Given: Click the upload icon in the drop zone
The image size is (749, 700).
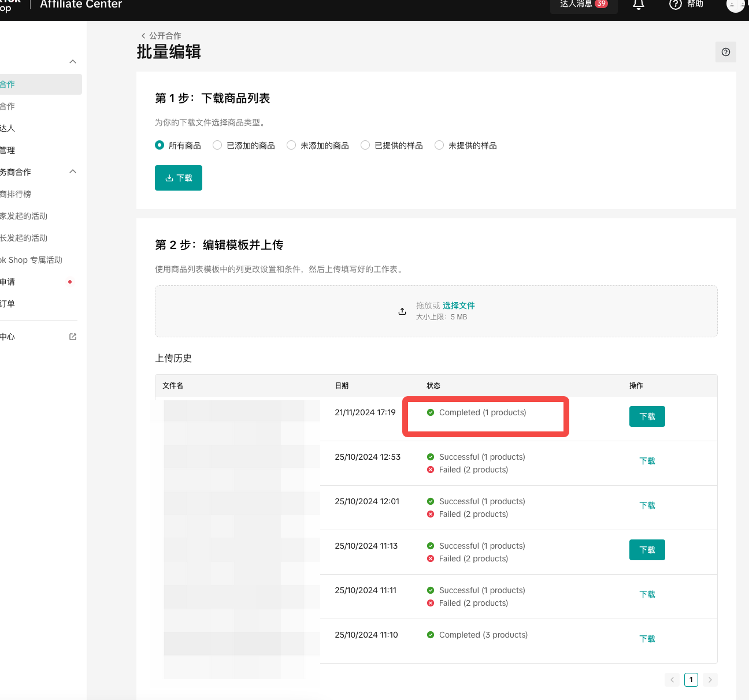Looking at the screenshot, I should coord(402,311).
